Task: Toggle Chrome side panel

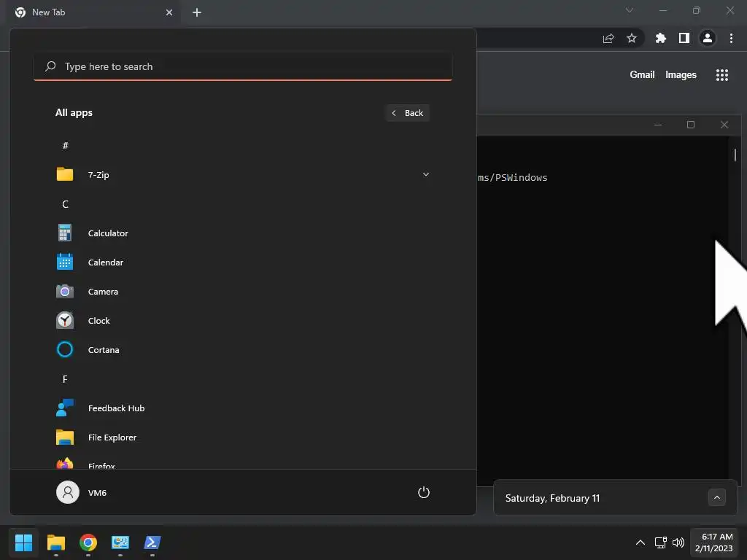Action: (x=684, y=38)
